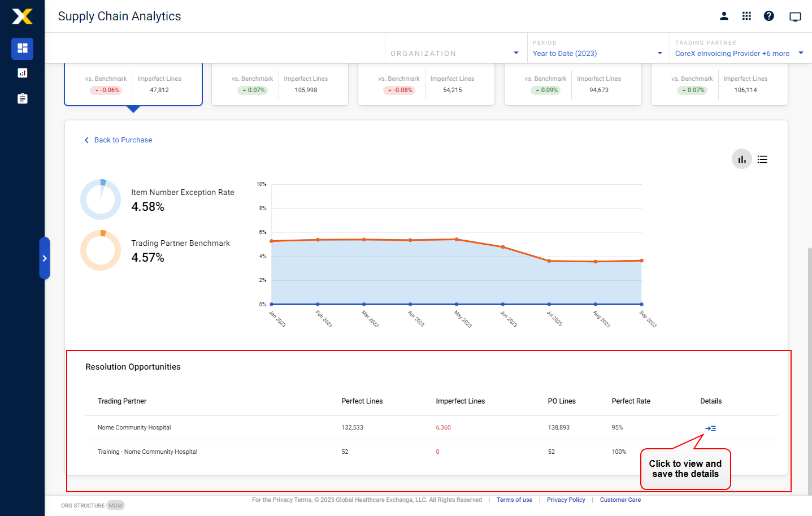Click the Back to Purchase link
The height and width of the screenshot is (516, 812).
click(118, 140)
